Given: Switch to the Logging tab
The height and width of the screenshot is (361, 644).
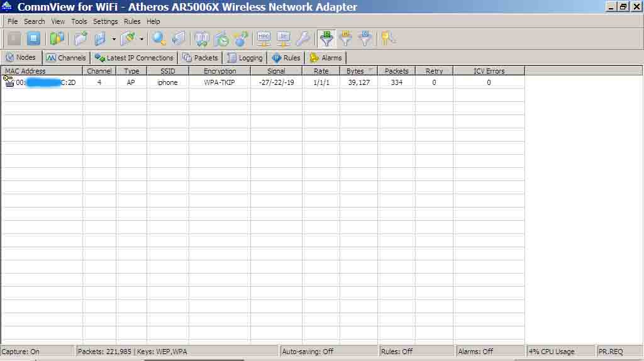Looking at the screenshot, I should pos(245,58).
